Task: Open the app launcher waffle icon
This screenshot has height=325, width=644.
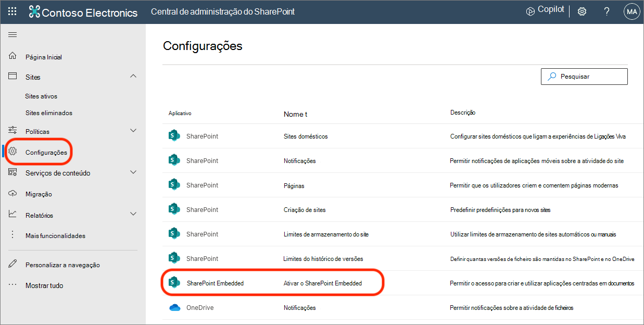Action: click(x=12, y=11)
